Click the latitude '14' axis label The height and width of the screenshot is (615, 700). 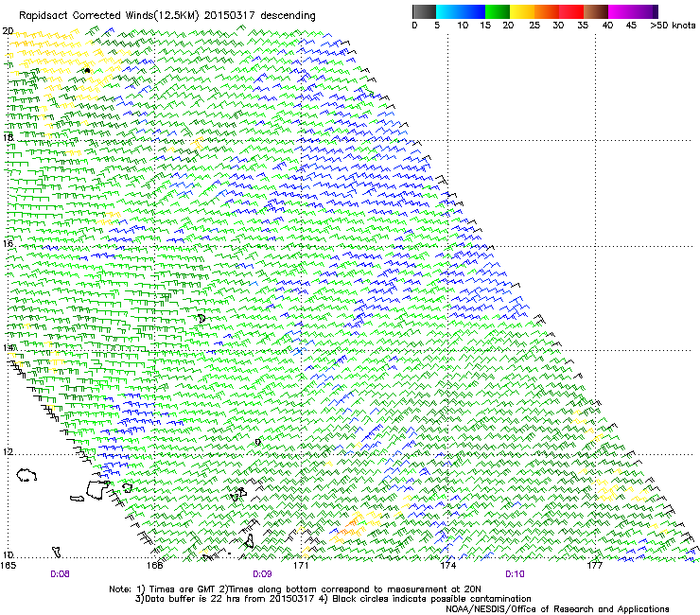(8, 347)
